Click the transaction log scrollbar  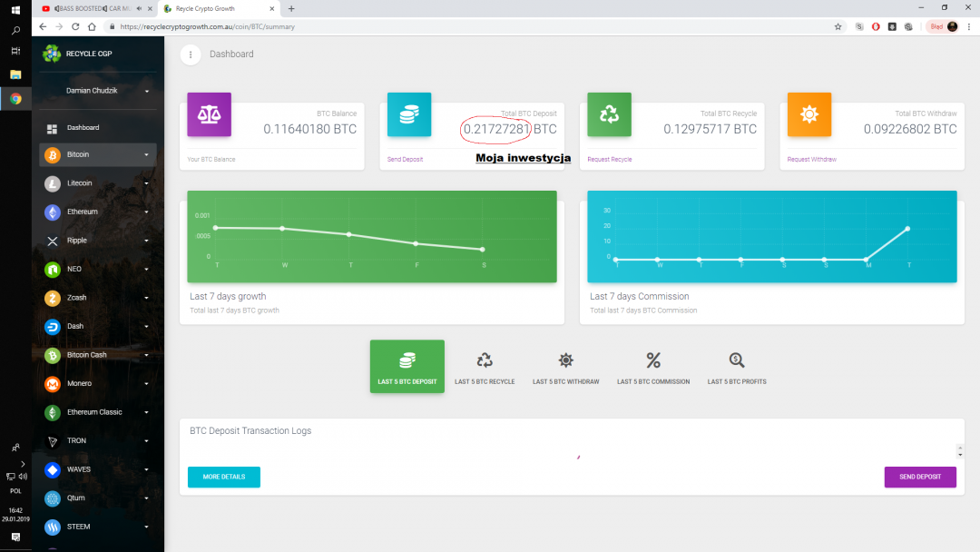pyautogui.click(x=960, y=450)
